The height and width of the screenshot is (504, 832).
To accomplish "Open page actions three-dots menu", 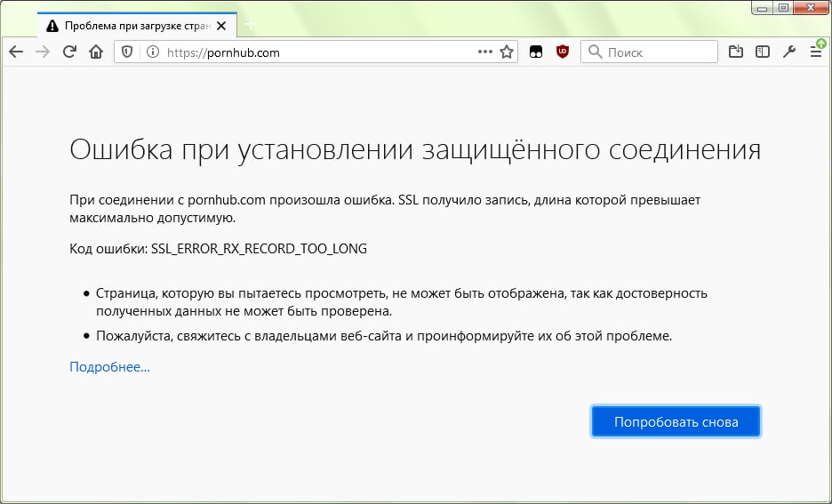I will click(x=485, y=52).
